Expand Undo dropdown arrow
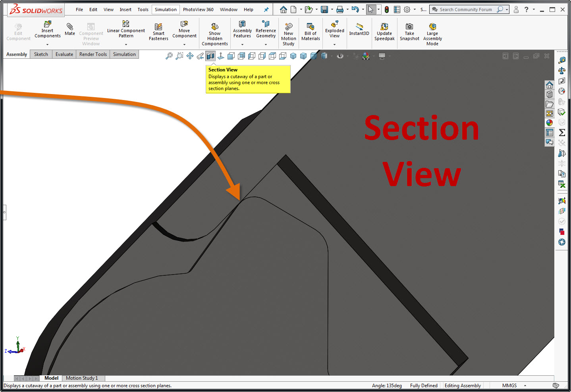 coord(363,10)
